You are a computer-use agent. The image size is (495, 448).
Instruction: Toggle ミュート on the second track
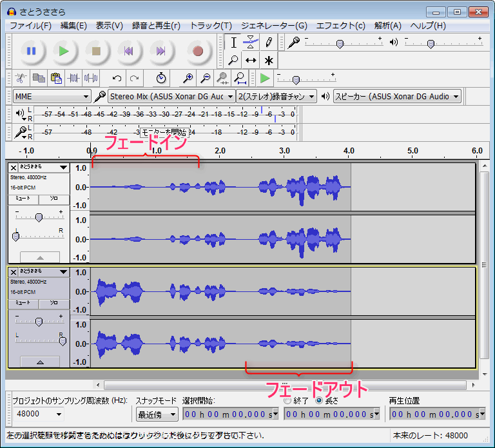[x=23, y=303]
